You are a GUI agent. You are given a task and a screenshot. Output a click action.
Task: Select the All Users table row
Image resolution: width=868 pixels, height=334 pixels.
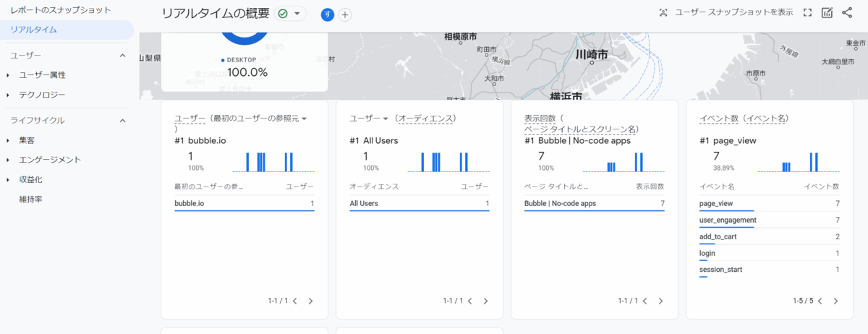420,204
